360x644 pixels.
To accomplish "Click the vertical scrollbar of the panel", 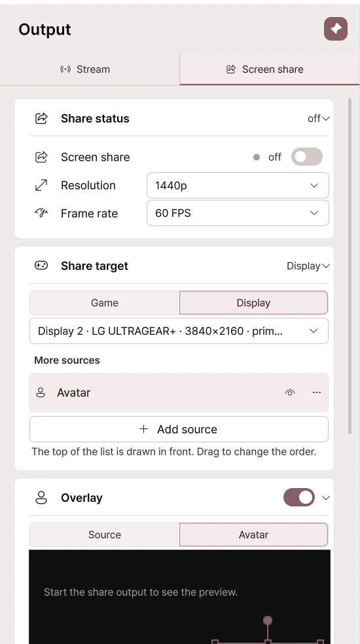I will (350, 266).
